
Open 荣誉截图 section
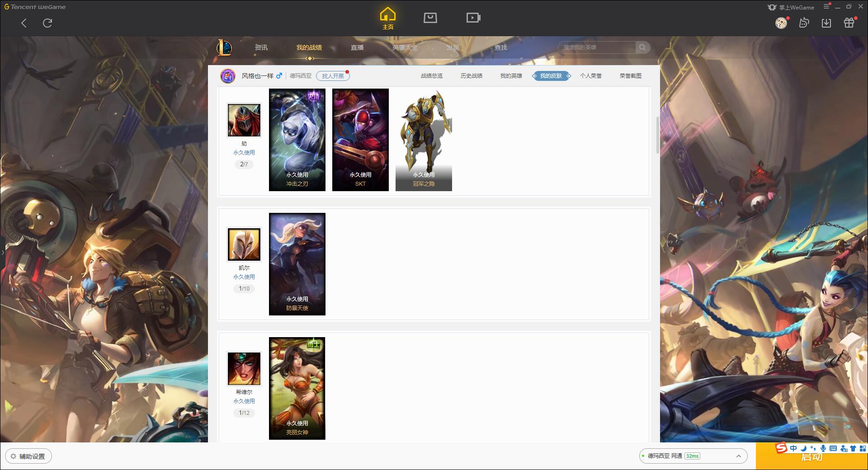point(631,76)
